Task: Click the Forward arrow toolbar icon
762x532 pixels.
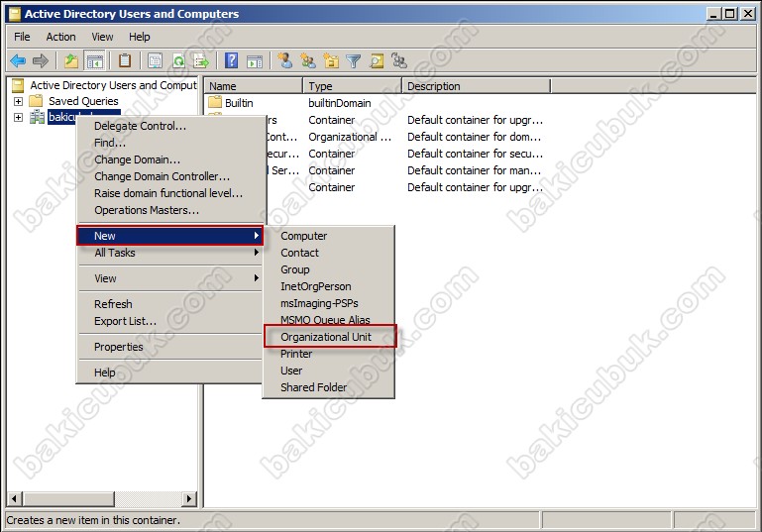Action: pos(41,60)
